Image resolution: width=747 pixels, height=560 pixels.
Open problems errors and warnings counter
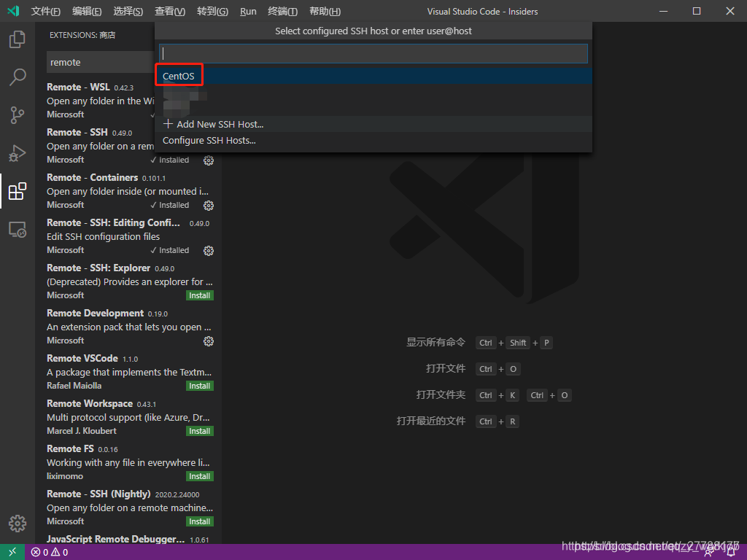pos(50,553)
